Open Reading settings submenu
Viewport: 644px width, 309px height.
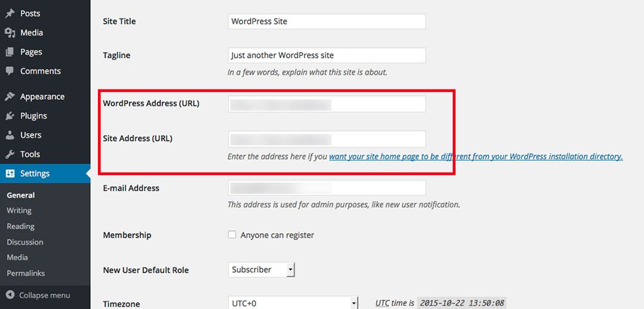pos(21,227)
